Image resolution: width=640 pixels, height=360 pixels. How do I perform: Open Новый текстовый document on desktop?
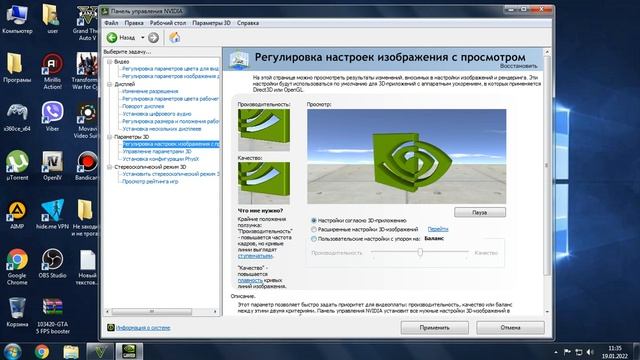[87, 267]
